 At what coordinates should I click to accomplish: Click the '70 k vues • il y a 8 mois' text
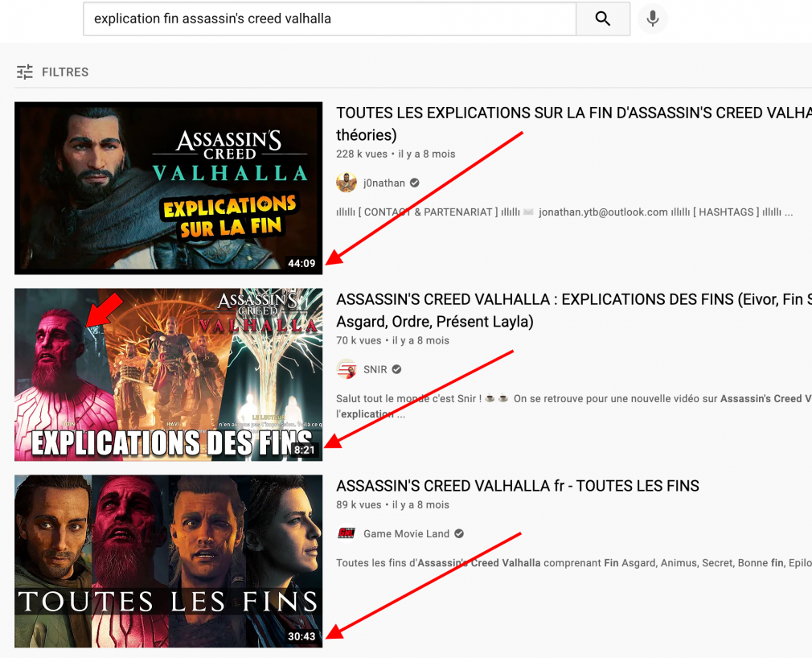click(392, 340)
